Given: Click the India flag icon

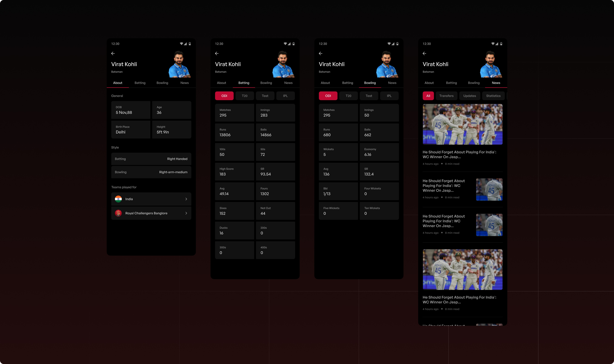Looking at the screenshot, I should [118, 199].
